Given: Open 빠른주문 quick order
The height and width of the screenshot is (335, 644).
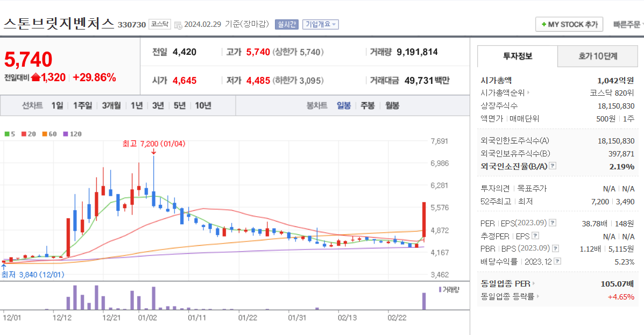Looking at the screenshot, I should click(x=627, y=25).
